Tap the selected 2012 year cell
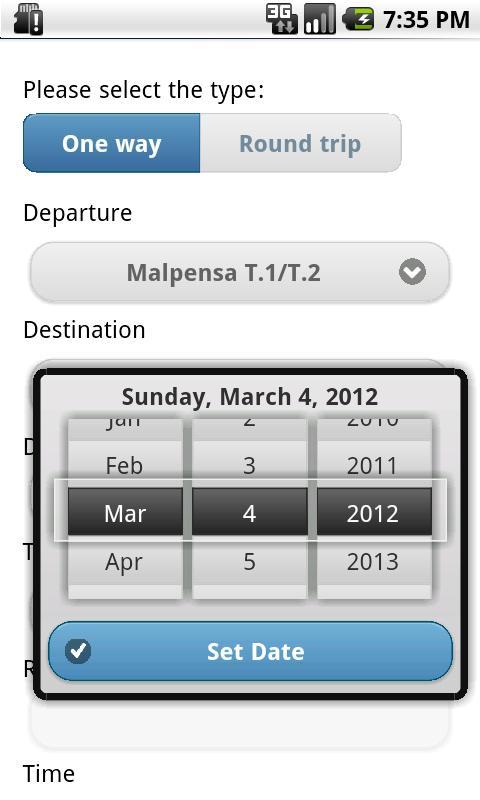480x800 pixels. [x=374, y=512]
